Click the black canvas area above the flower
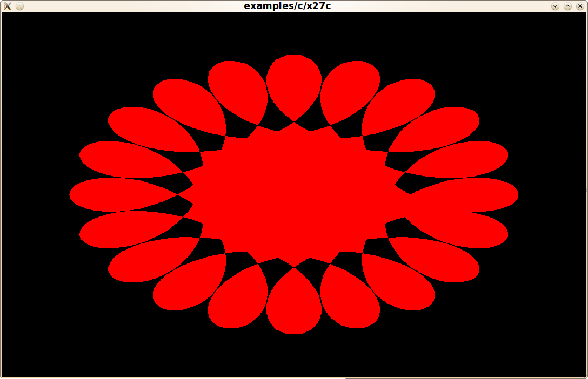 click(x=294, y=32)
